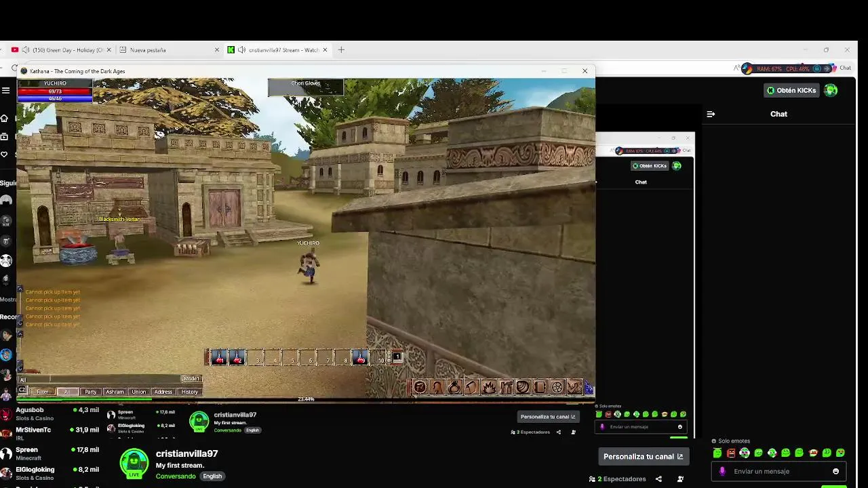Select the Ashram chat tab
The height and width of the screenshot is (488, 868).
click(x=115, y=392)
